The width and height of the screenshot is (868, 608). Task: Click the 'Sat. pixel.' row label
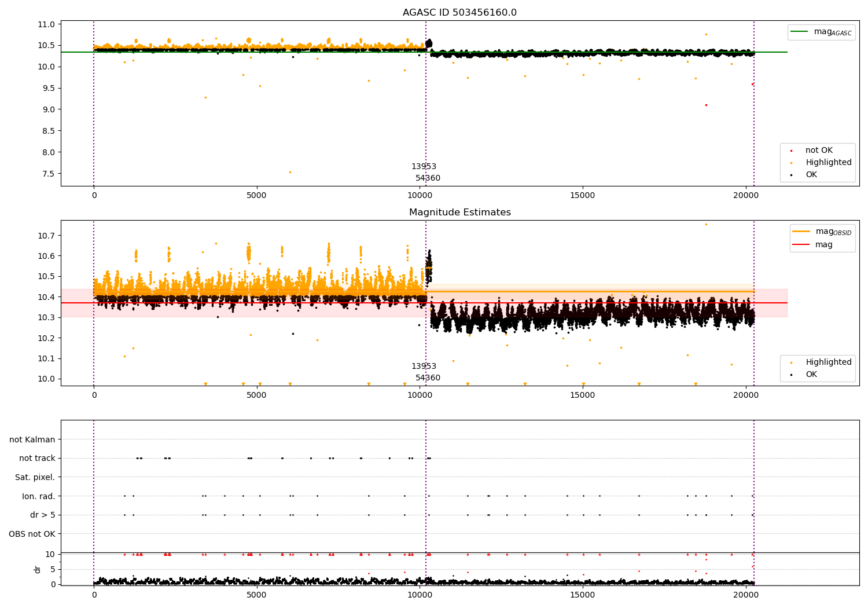point(35,477)
